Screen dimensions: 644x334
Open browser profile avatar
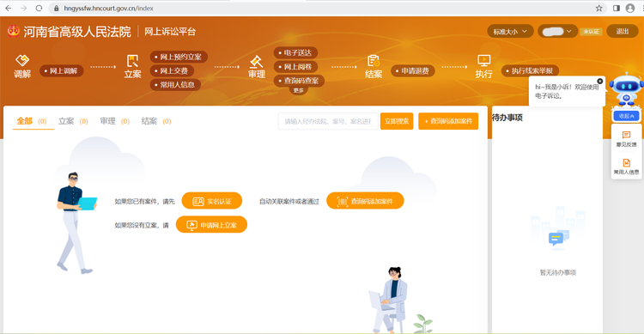pyautogui.click(x=630, y=9)
